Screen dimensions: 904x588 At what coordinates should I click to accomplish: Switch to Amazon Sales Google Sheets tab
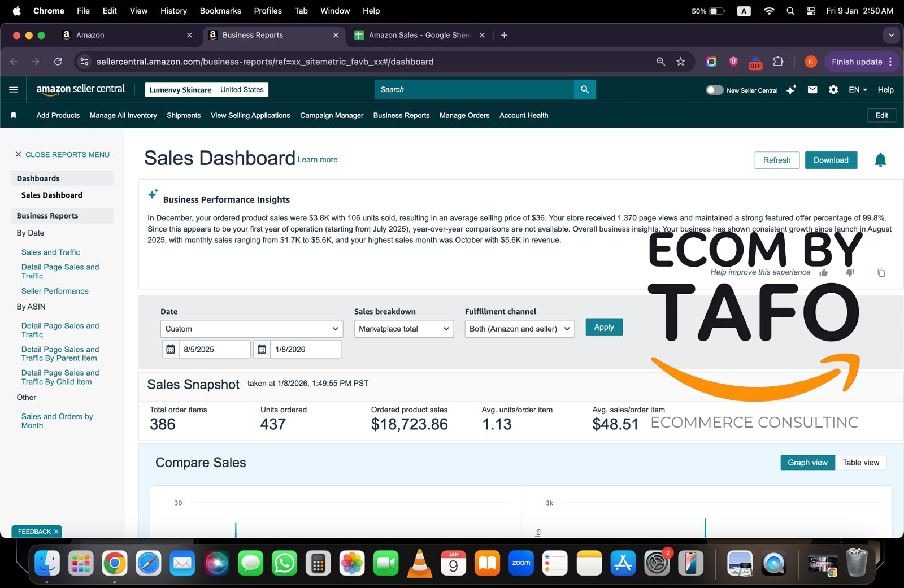coord(418,35)
